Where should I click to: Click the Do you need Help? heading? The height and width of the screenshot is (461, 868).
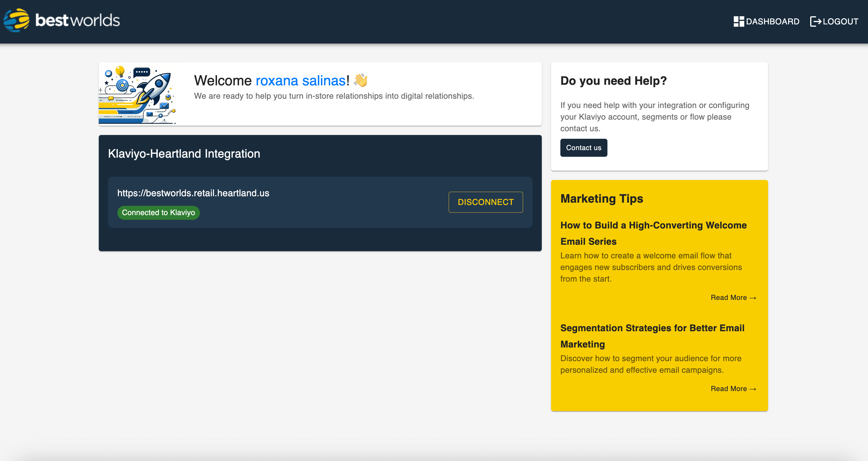[x=613, y=81]
